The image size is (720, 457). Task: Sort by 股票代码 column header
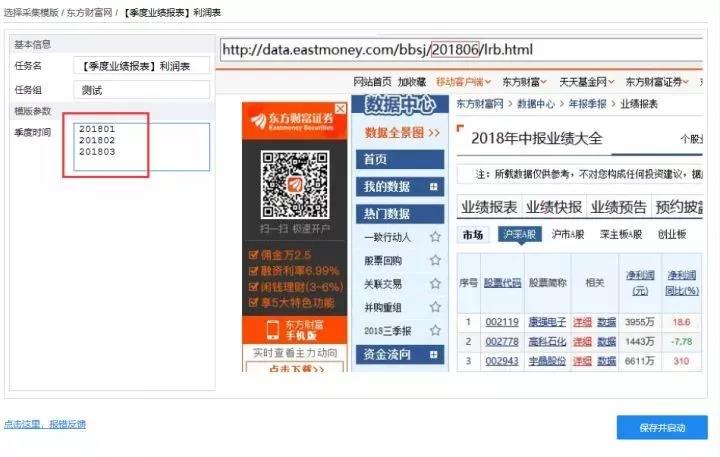click(502, 283)
